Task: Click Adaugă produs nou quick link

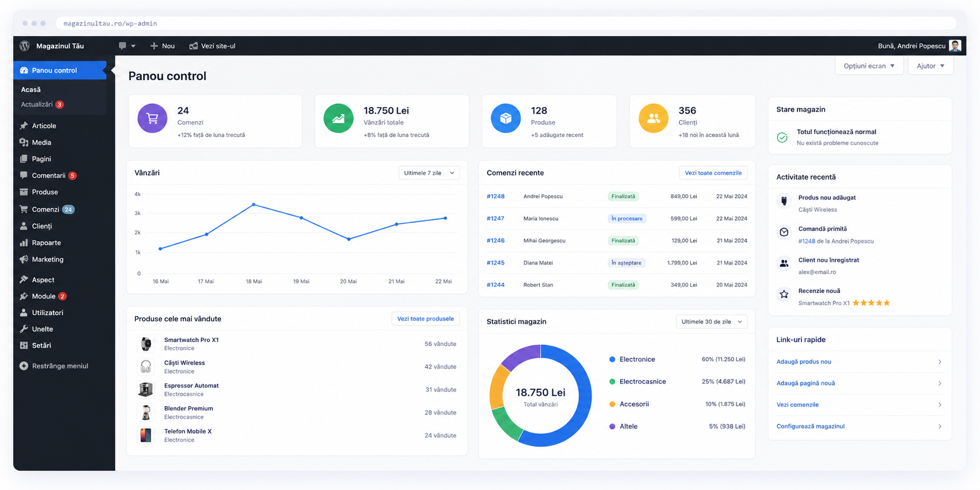Action: coord(804,362)
